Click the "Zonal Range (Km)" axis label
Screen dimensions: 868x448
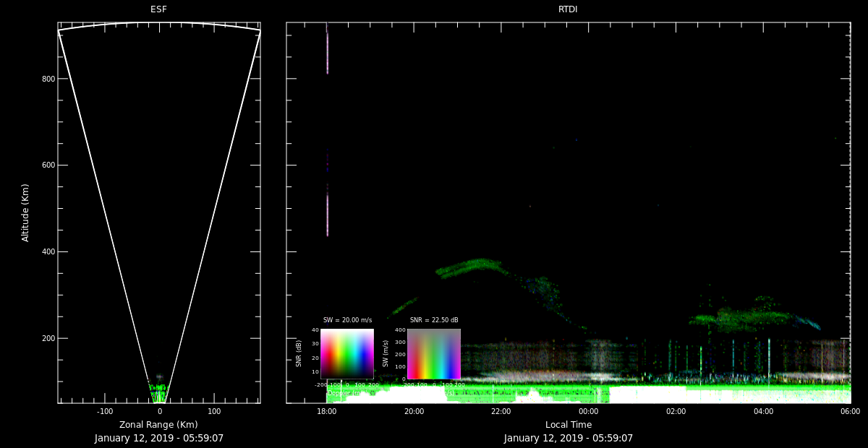pyautogui.click(x=158, y=425)
